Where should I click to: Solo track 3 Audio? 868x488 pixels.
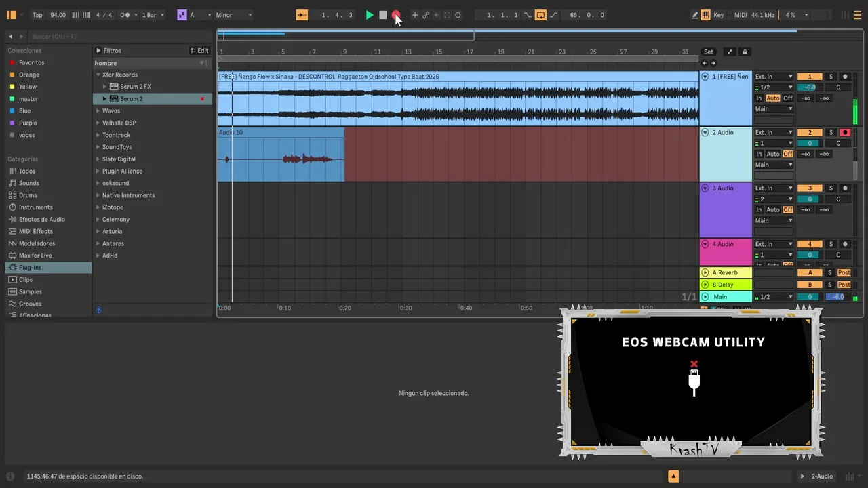[831, 188]
